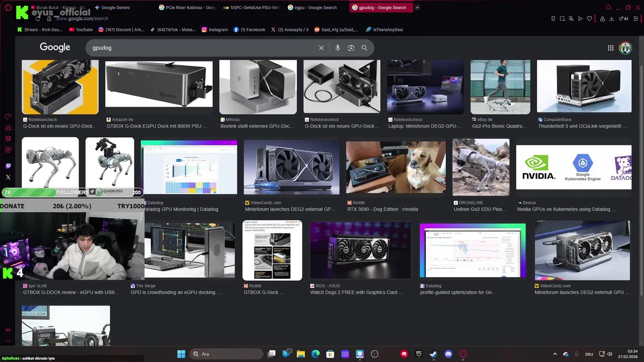Click 'Datadog GPU Monitoring | Datadog' caption
The height and width of the screenshot is (362, 644).
(182, 209)
